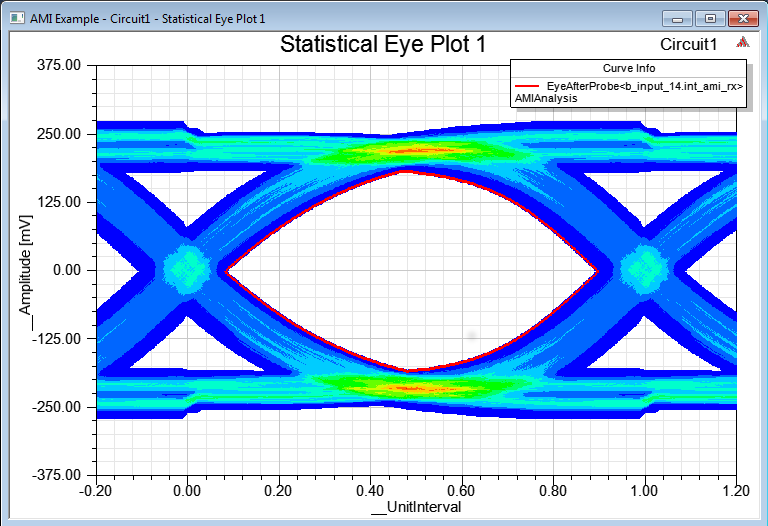This screenshot has height=526, width=768.
Task: Click the -0.20 X-axis tick label
Action: [96, 491]
